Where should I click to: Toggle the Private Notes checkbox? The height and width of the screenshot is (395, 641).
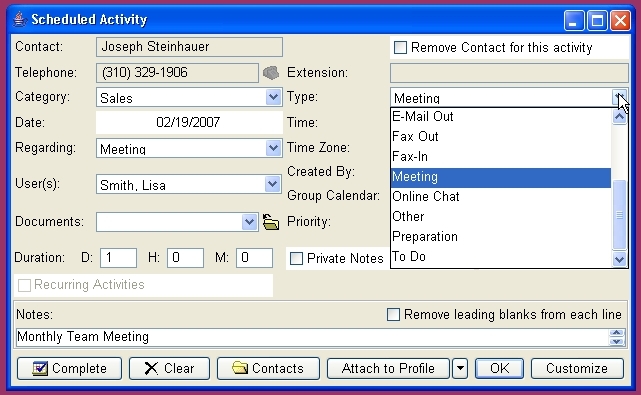pyautogui.click(x=296, y=258)
